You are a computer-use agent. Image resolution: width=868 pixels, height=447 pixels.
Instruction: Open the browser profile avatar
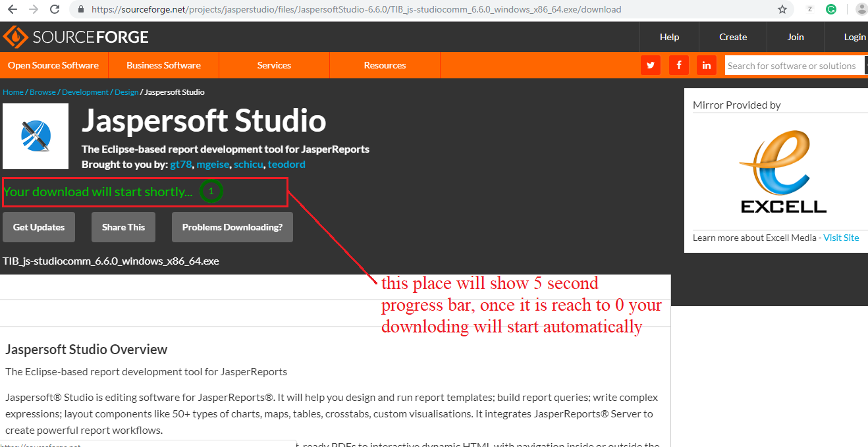[x=861, y=9]
